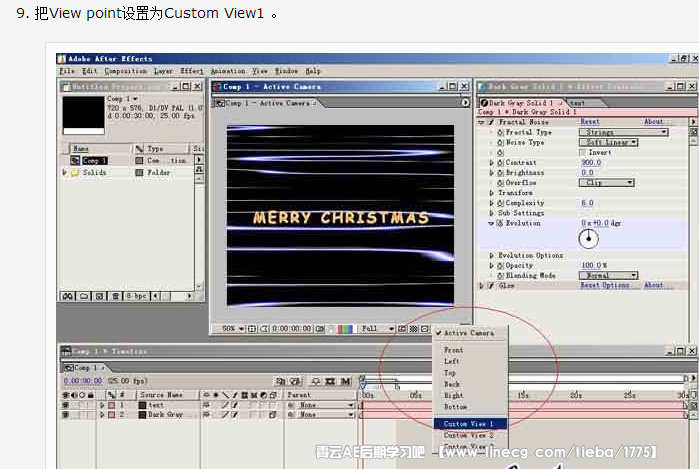
Task: Click Reset link for Fractal Noise
Action: [x=590, y=122]
